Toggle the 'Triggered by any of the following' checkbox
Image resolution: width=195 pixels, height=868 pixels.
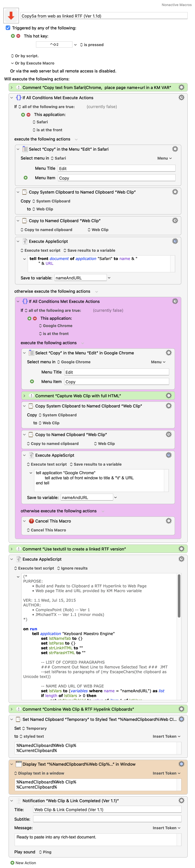[8, 28]
